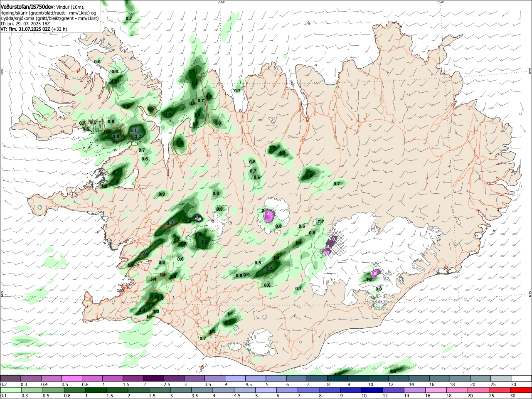Click the 'IT: þri. 29. 07. 2025 18Z' line

coord(24,24)
